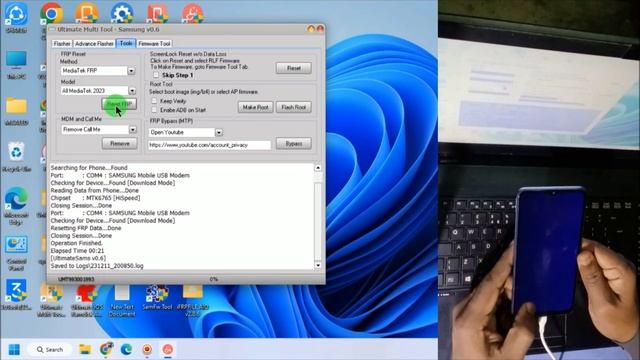Select the active red app in the taskbar
This screenshot has height=360, width=640.
click(x=168, y=349)
